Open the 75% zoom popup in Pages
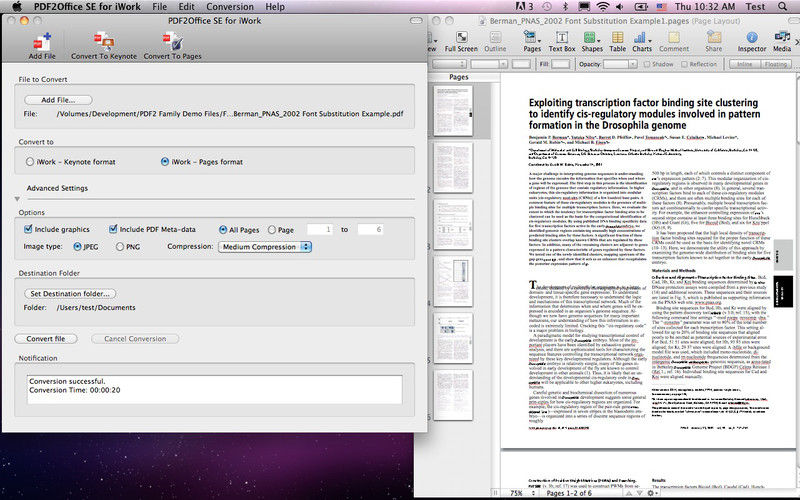800x500 pixels. pyautogui.click(x=521, y=493)
